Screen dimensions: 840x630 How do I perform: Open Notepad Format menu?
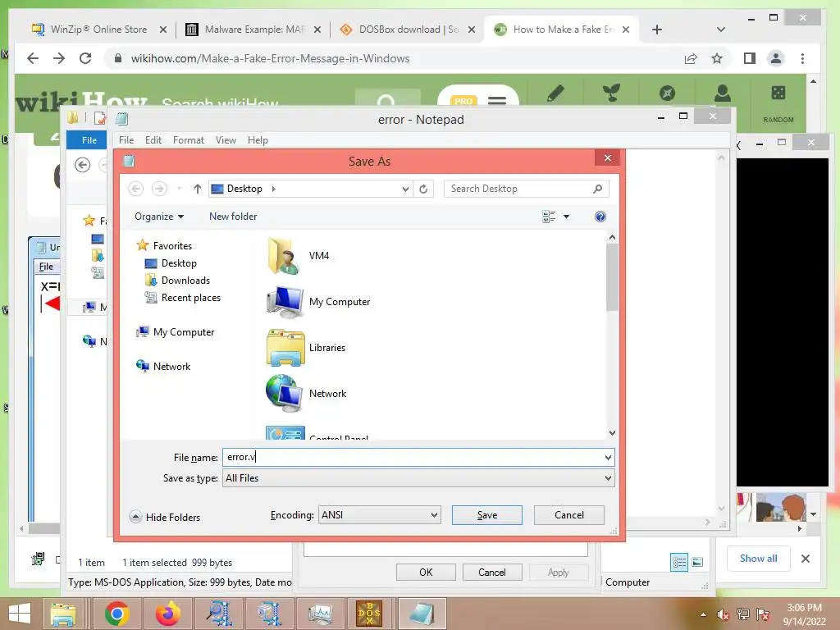coord(188,140)
